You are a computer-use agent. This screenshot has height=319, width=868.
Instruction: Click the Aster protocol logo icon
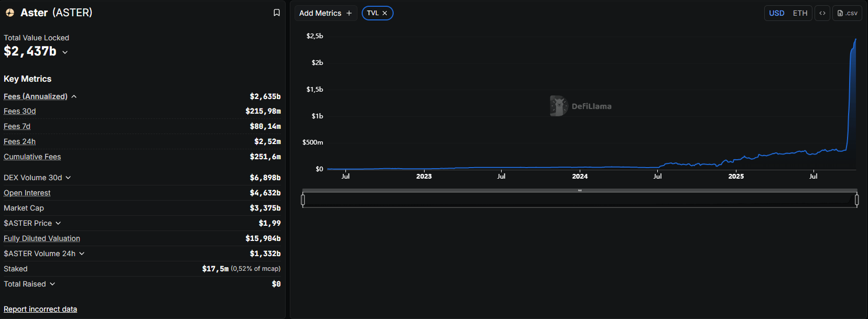tap(10, 13)
